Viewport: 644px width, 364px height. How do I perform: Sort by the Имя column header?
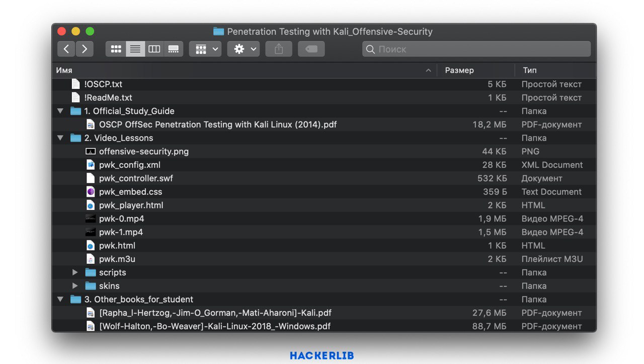[x=245, y=70]
